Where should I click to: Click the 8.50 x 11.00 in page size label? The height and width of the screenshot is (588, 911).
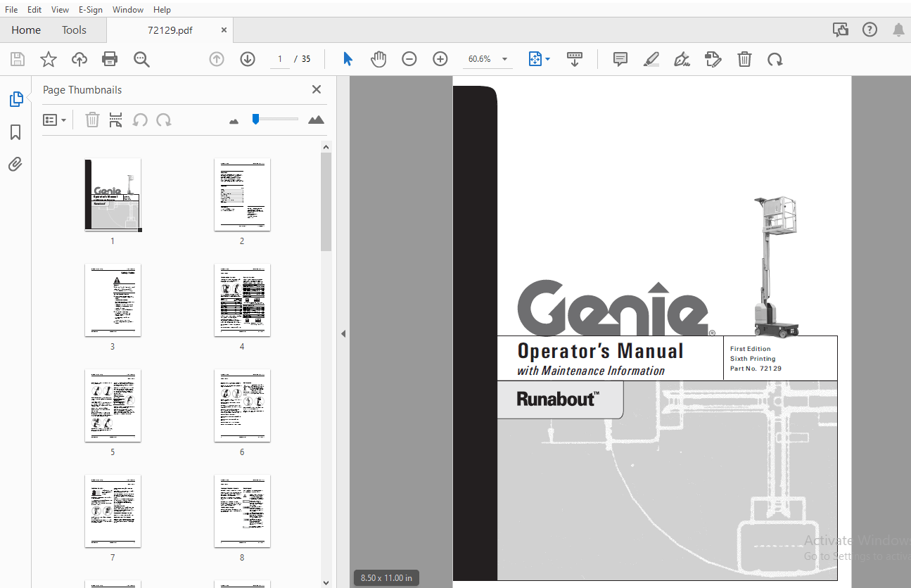[x=386, y=578]
